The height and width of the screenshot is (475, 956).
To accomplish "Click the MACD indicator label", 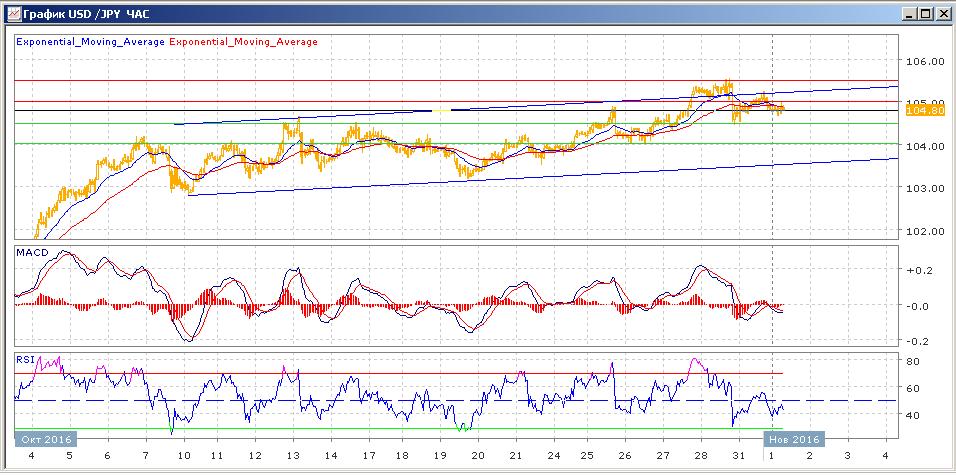I will (33, 252).
